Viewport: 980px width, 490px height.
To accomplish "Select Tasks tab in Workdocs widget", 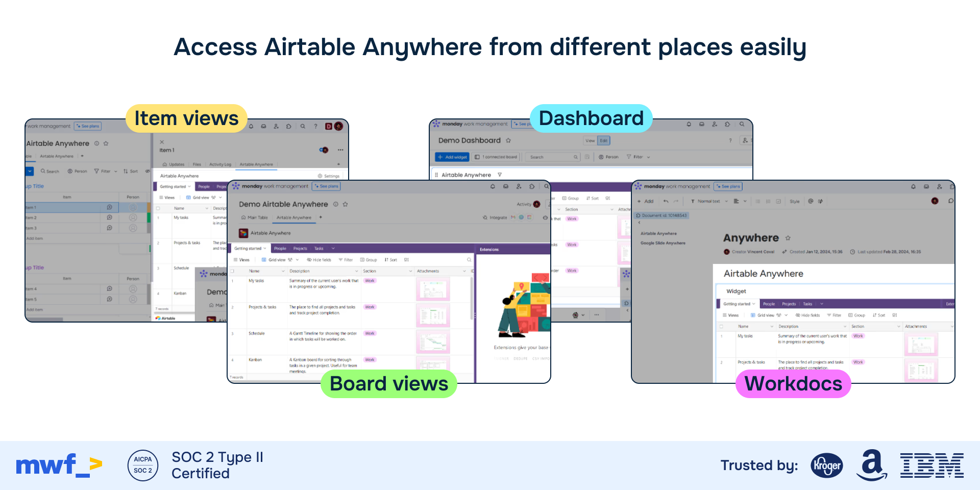I will click(807, 304).
